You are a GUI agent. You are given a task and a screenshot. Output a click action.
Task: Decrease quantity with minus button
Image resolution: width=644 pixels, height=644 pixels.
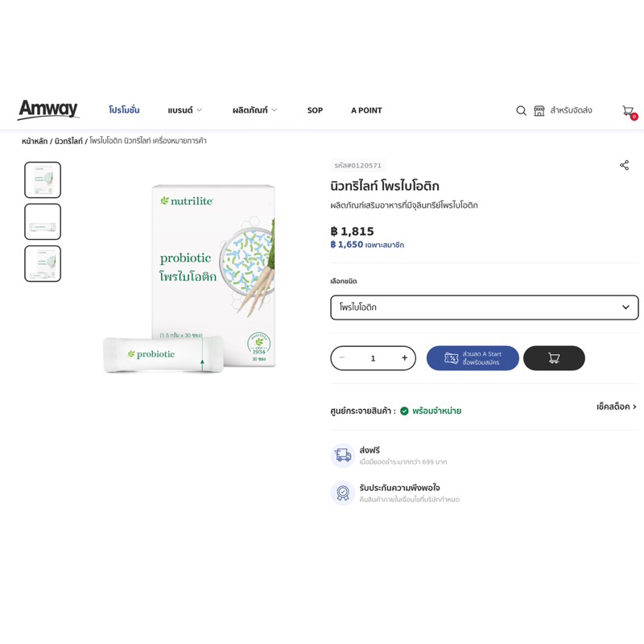(341, 357)
